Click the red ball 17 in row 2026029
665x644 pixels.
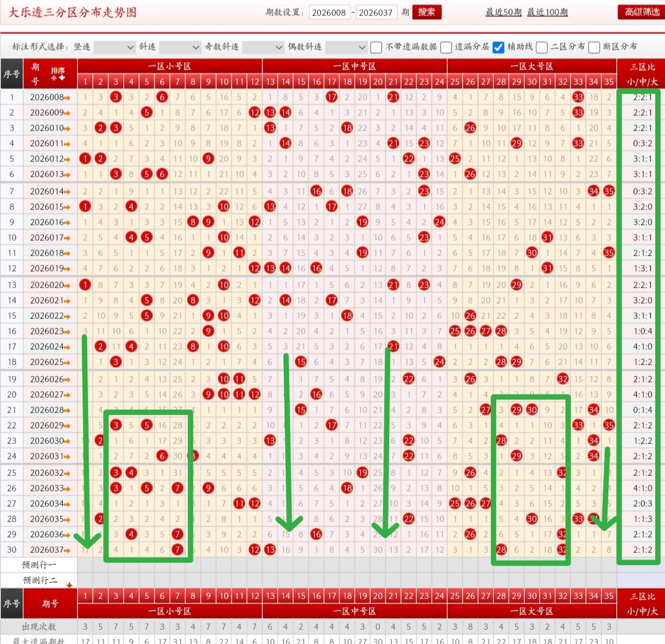[332, 425]
